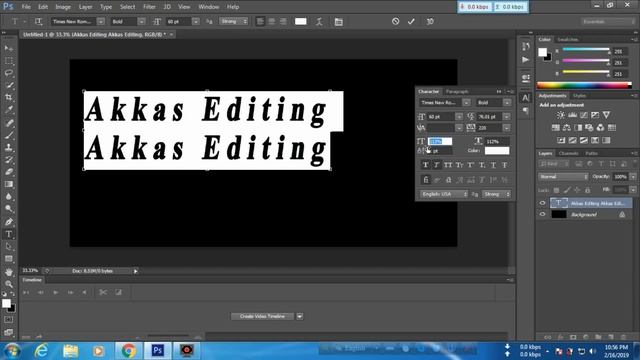
Task: Hide the Akkas Editing text layer
Action: click(x=542, y=203)
